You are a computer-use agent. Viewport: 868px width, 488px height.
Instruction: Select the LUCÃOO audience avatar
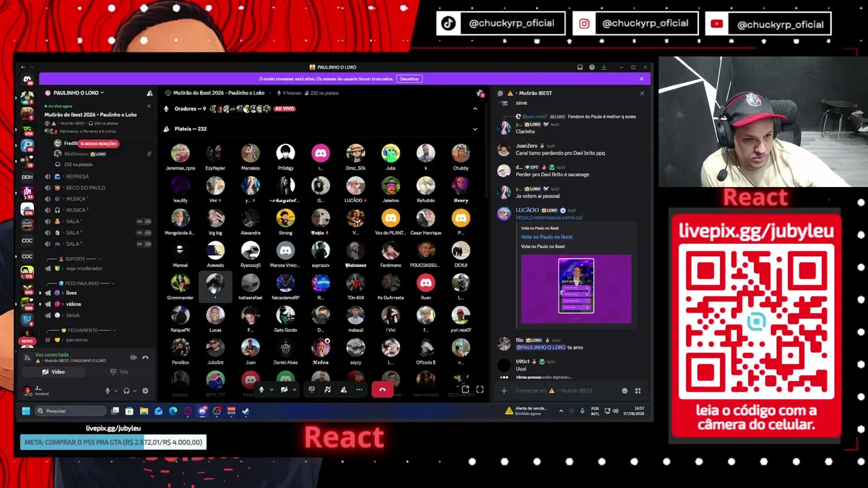point(355,186)
